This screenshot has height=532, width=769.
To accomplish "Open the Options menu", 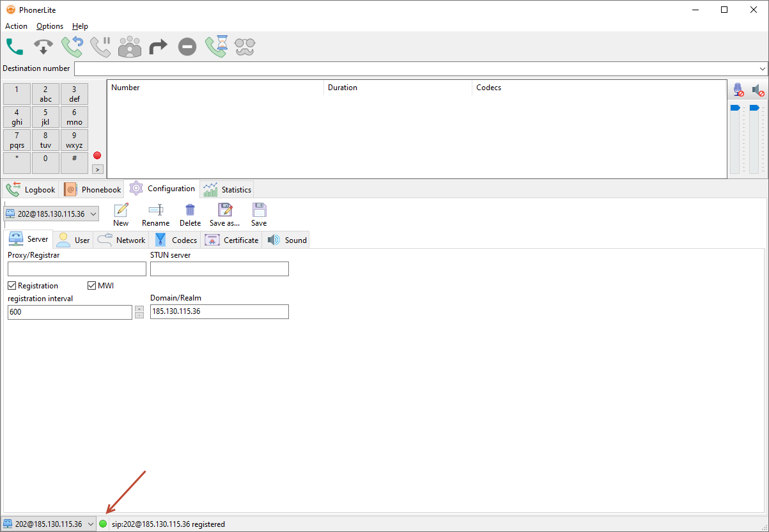I will (50, 26).
